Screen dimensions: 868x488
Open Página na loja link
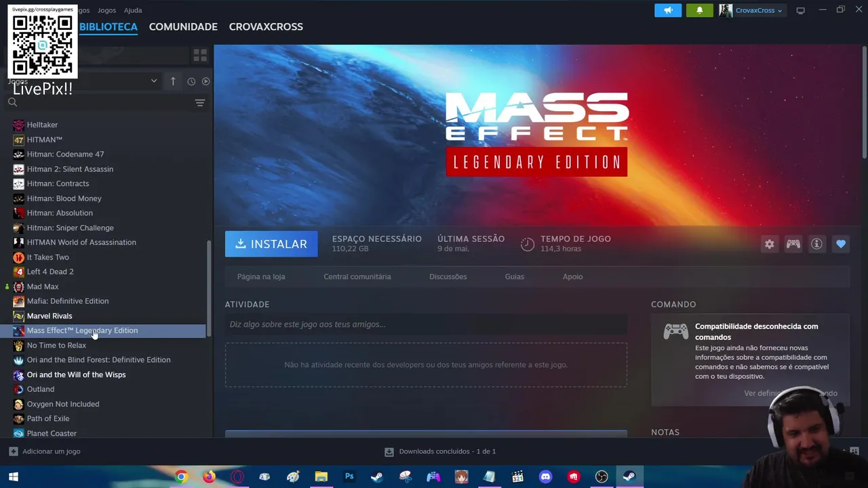click(x=261, y=277)
